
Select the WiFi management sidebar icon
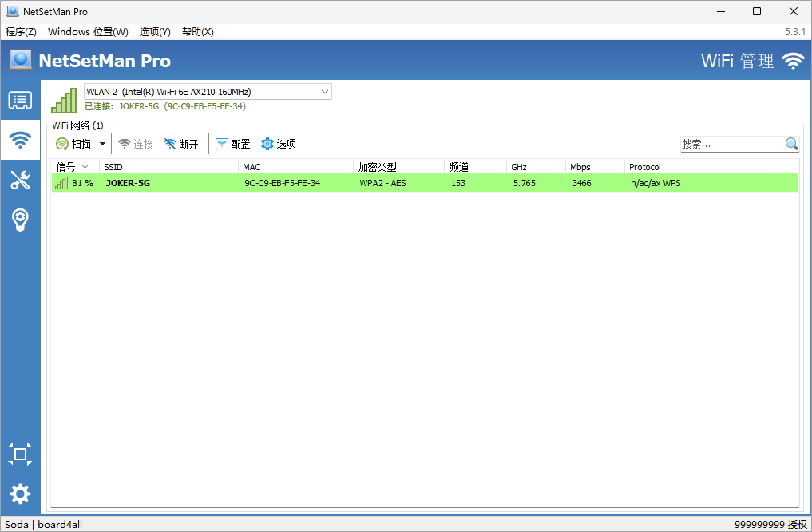point(20,140)
